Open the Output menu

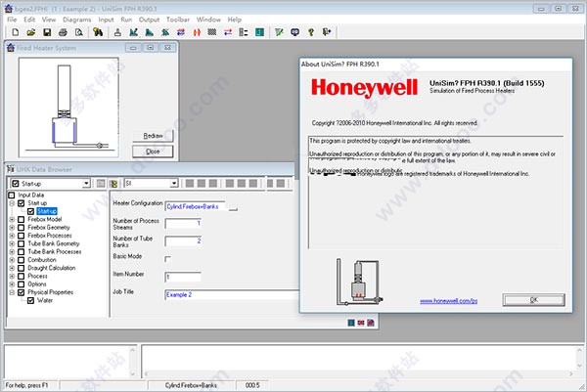pos(149,20)
